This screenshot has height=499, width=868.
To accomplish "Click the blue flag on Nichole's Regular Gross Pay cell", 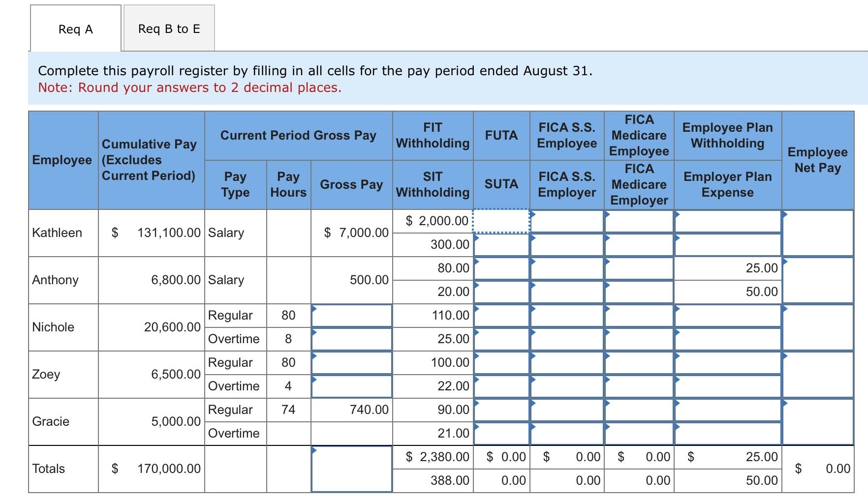I will [314, 310].
